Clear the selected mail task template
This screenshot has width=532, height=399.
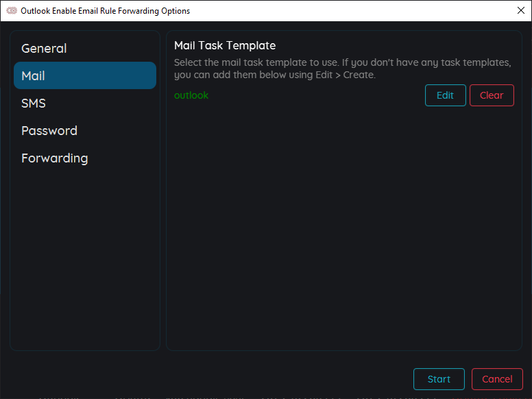[x=492, y=95]
